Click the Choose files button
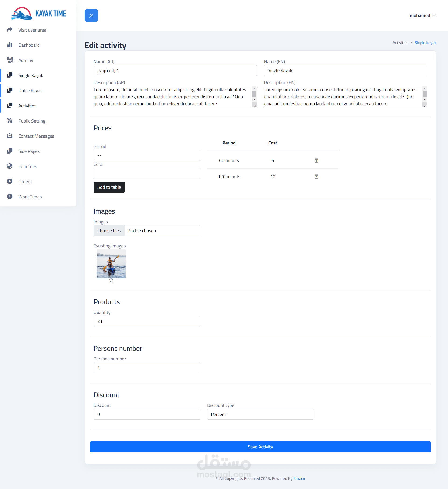The image size is (448, 489). coord(109,231)
